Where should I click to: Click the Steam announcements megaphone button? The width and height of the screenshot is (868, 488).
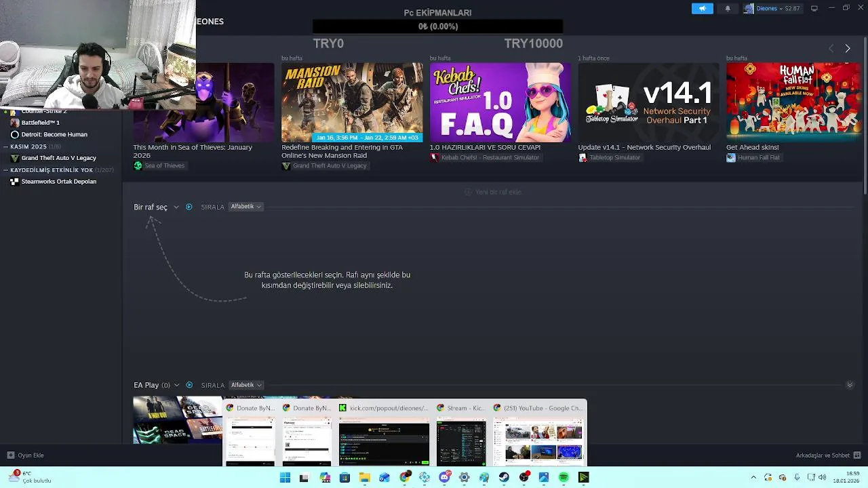pyautogui.click(x=702, y=8)
